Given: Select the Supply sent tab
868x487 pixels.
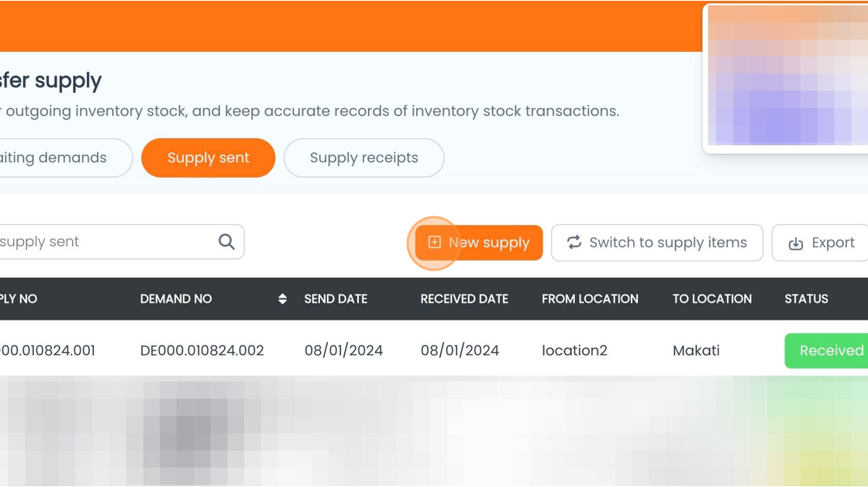Looking at the screenshot, I should [x=208, y=157].
